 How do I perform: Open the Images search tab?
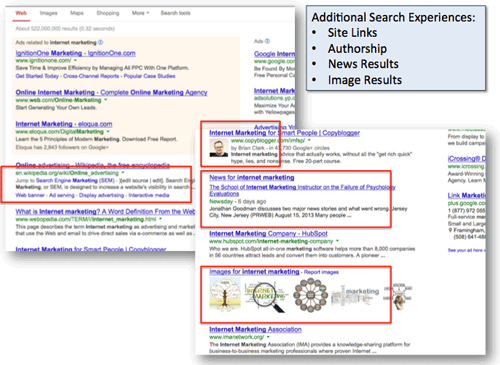[48, 13]
